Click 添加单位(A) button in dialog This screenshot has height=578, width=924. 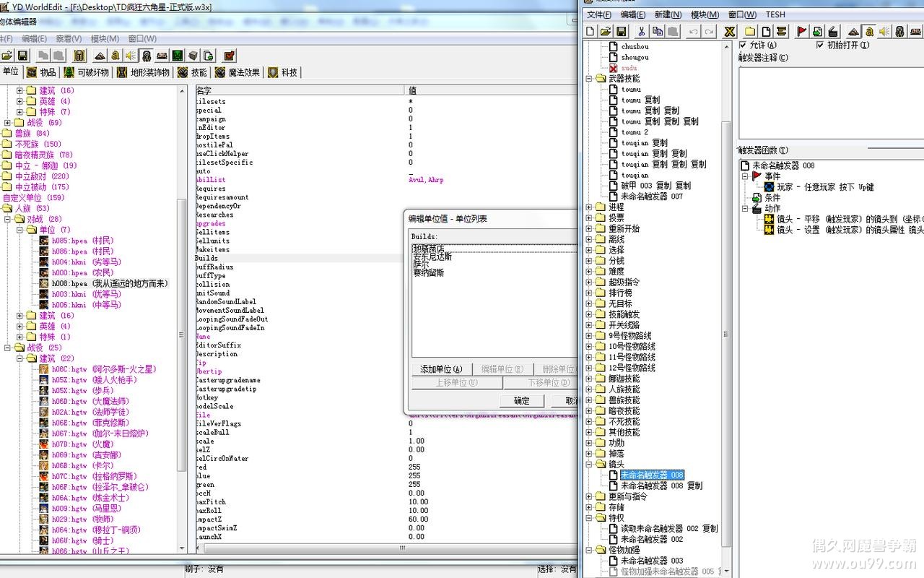[441, 369]
